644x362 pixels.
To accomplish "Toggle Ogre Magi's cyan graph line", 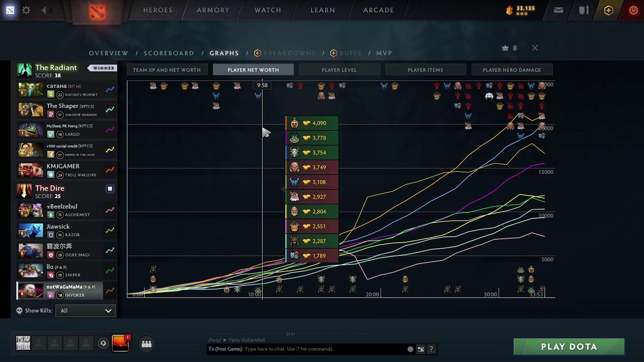I will coord(110,250).
